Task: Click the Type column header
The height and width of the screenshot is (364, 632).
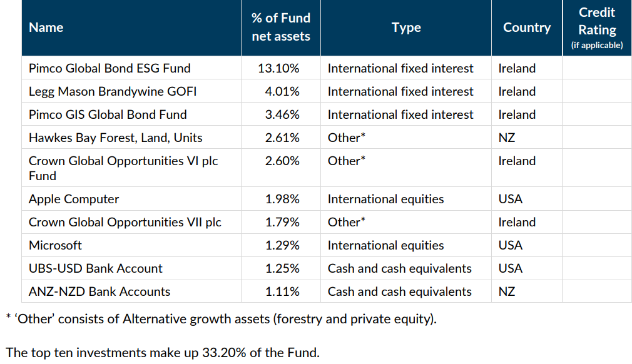Action: pyautogui.click(x=406, y=28)
